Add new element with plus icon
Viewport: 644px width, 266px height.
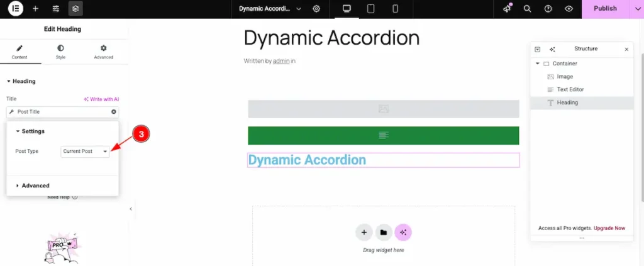[35, 9]
